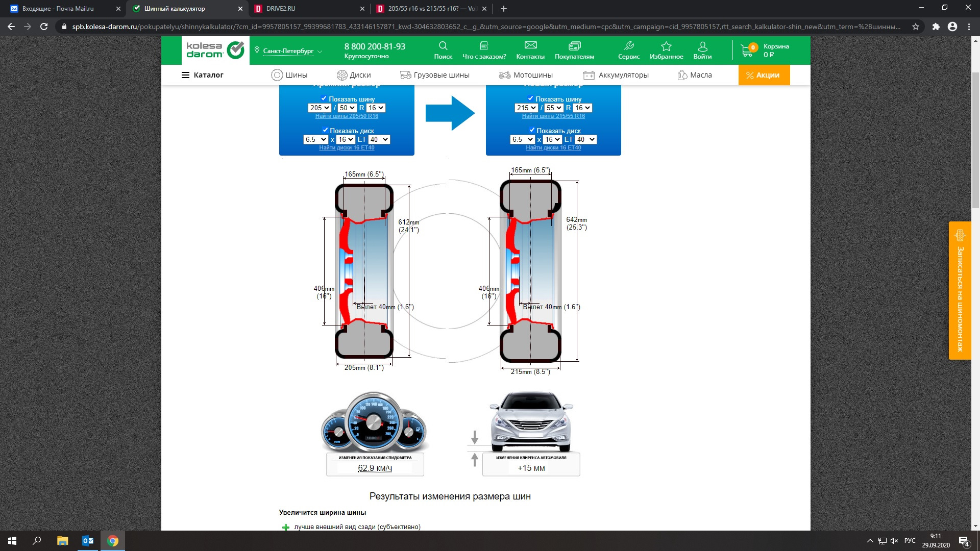980x551 pixels.
Task: Expand the 55 profile dropdown
Action: click(x=553, y=108)
